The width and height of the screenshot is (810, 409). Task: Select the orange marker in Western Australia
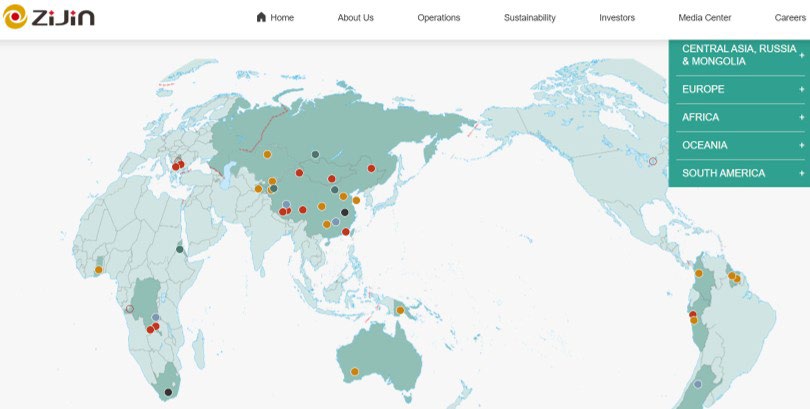point(354,372)
